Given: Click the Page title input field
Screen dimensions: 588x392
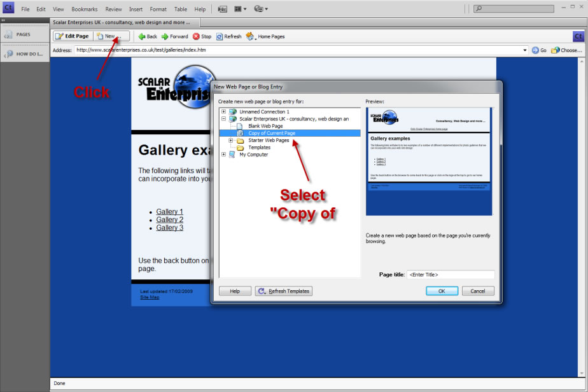Looking at the screenshot, I should 451,274.
